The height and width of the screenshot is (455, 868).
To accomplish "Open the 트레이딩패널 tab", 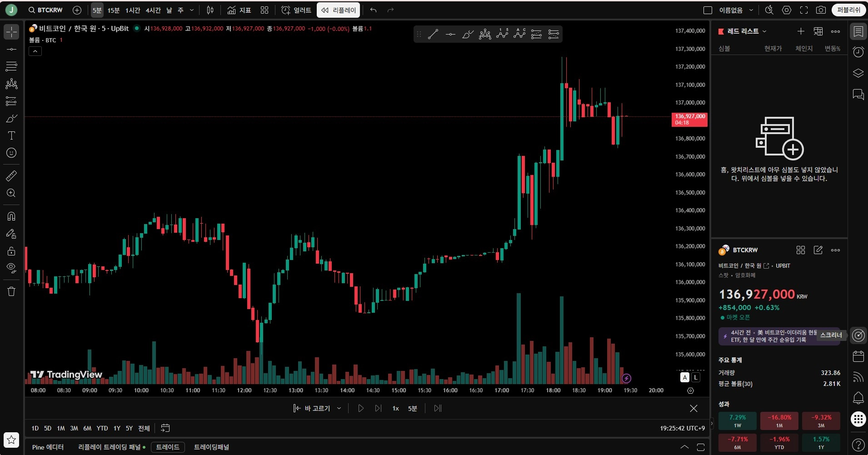I will click(211, 447).
